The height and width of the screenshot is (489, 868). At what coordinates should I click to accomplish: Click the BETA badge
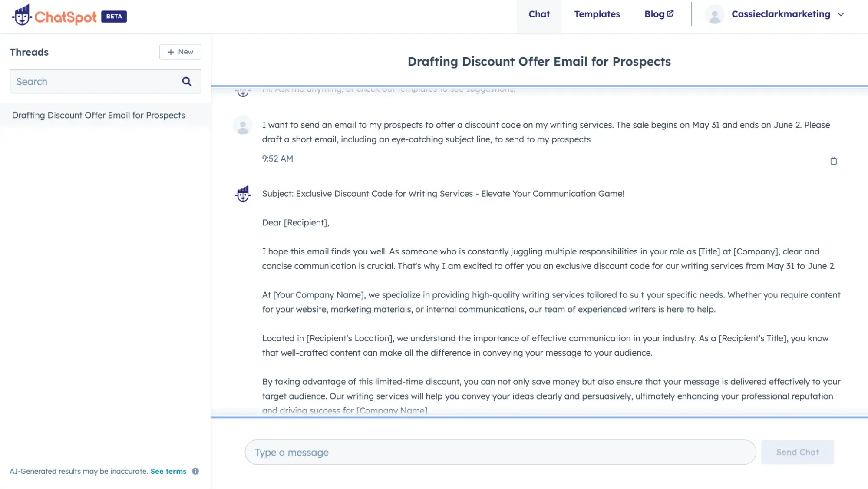[x=114, y=17]
